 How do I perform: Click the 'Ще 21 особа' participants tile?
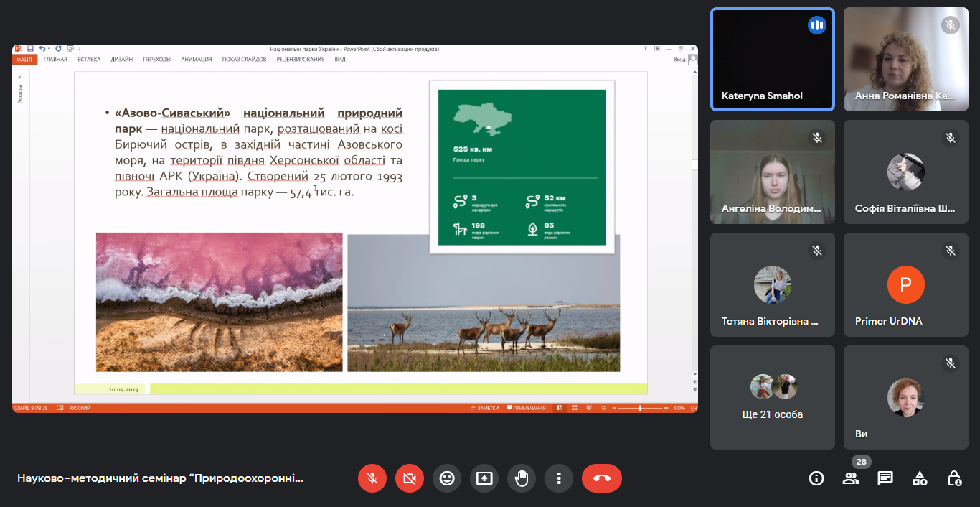tap(772, 397)
